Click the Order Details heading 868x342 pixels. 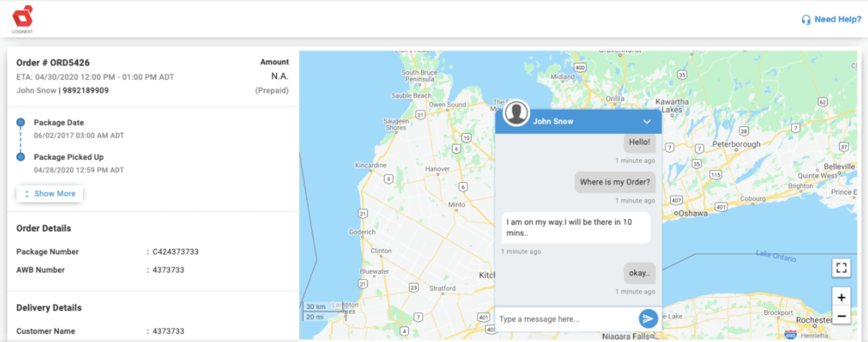[x=44, y=228]
